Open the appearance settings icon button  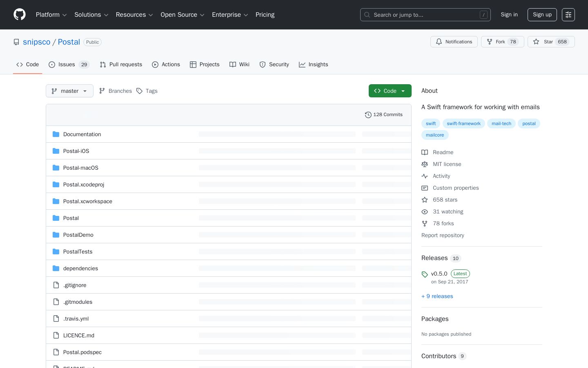[568, 15]
